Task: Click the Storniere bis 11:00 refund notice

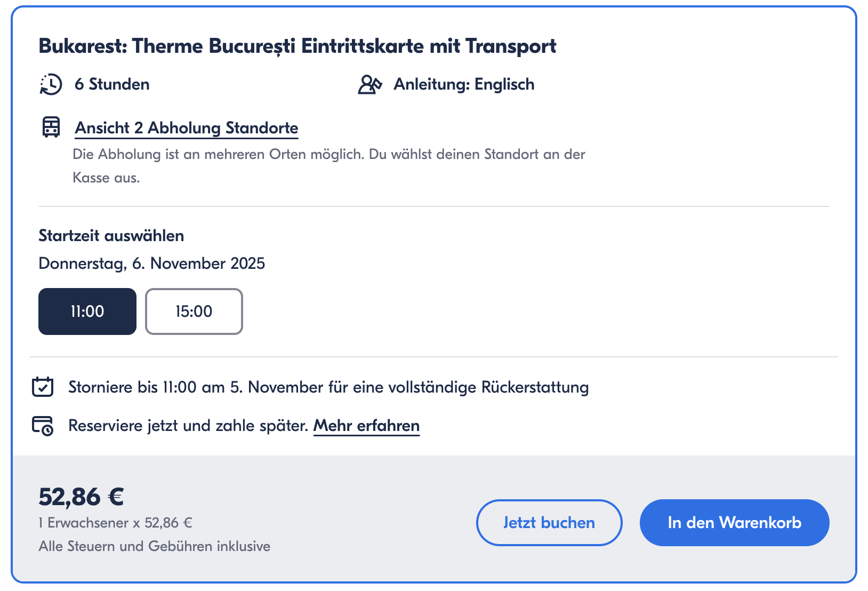Action: tap(328, 387)
